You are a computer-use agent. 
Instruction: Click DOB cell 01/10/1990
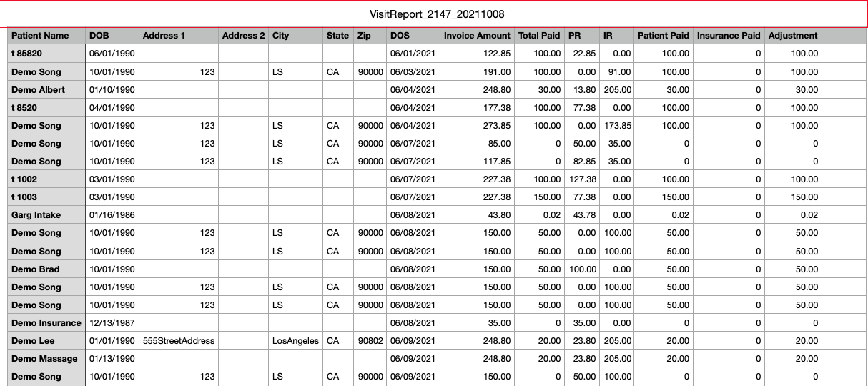112,89
